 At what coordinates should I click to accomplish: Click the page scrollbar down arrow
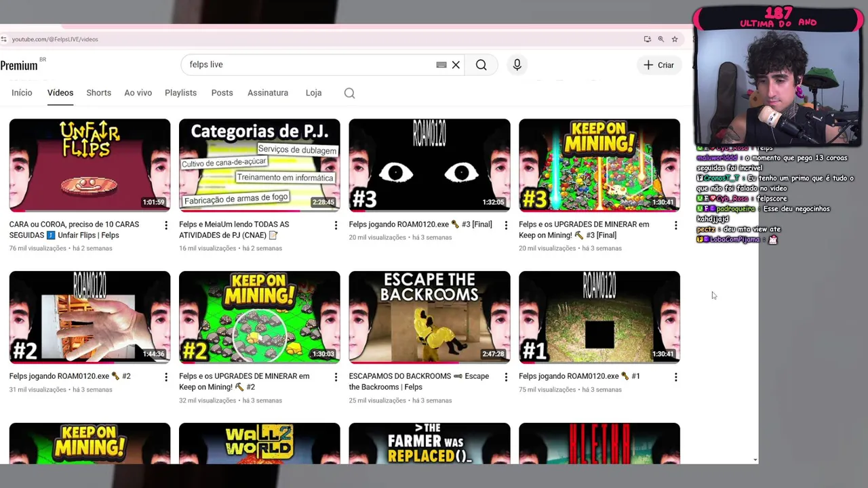coord(755,460)
